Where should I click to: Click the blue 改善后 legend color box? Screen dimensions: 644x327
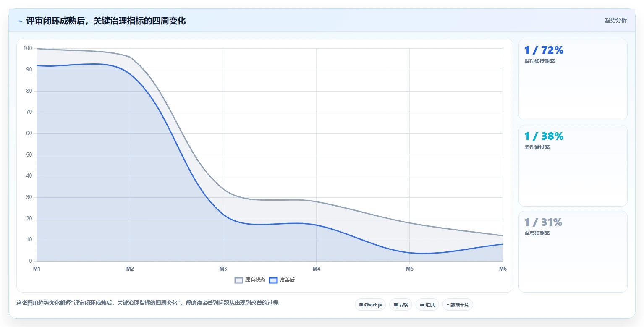[x=273, y=280]
